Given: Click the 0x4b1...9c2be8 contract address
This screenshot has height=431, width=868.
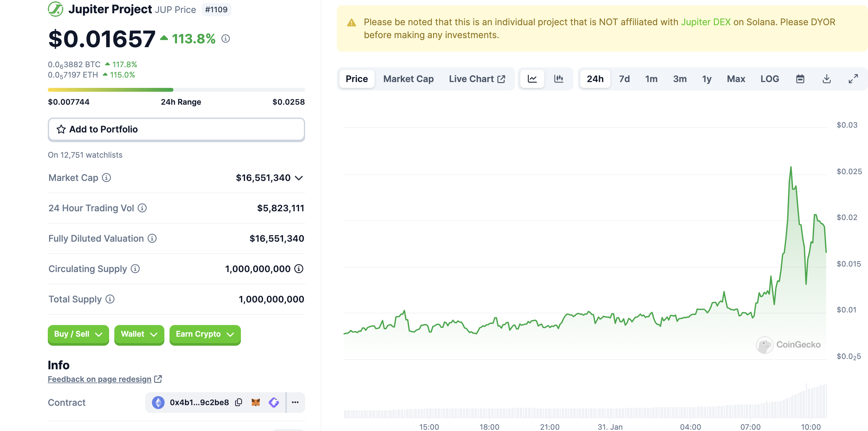Looking at the screenshot, I should coord(199,402).
